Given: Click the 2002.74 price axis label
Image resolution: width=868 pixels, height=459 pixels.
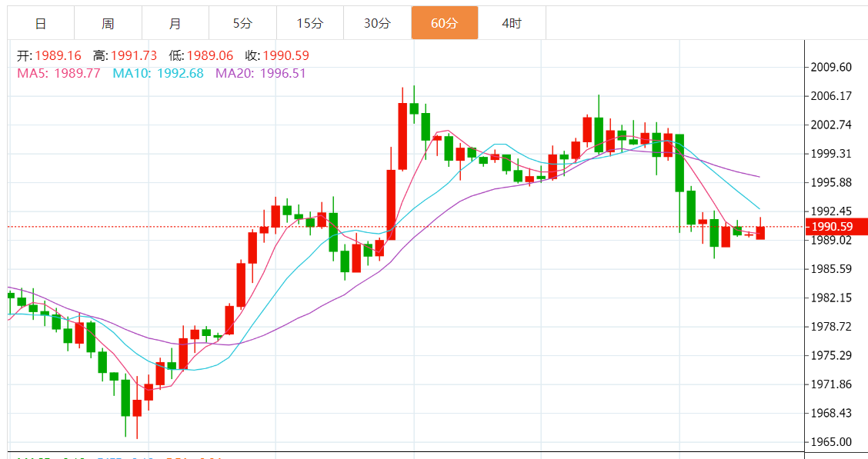Looking at the screenshot, I should pyautogui.click(x=831, y=125).
